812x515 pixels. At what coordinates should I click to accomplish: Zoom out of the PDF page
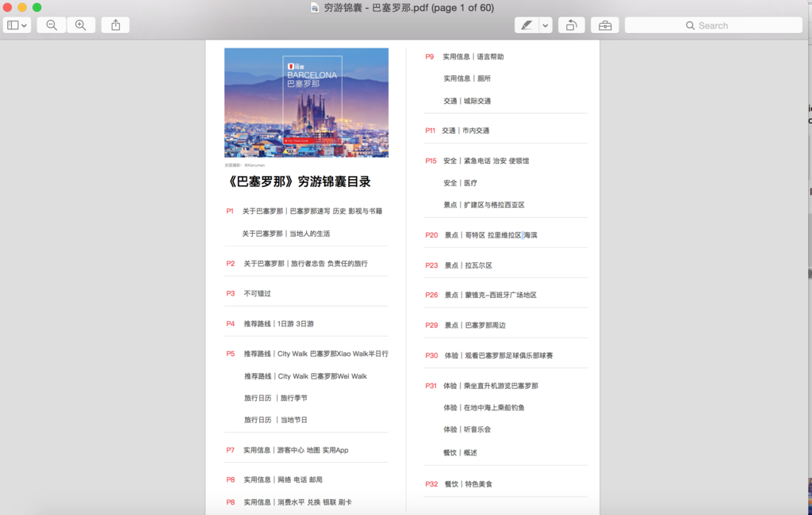tap(51, 25)
